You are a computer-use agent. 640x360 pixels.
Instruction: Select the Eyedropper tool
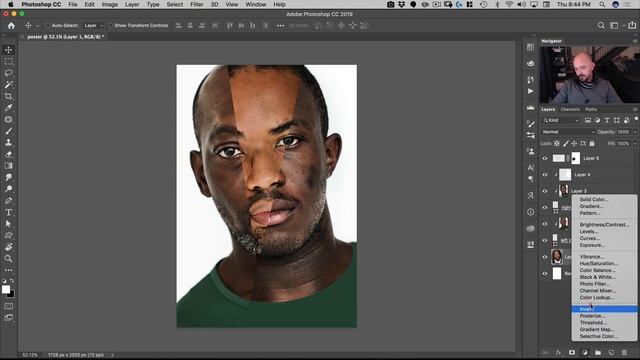[8, 108]
